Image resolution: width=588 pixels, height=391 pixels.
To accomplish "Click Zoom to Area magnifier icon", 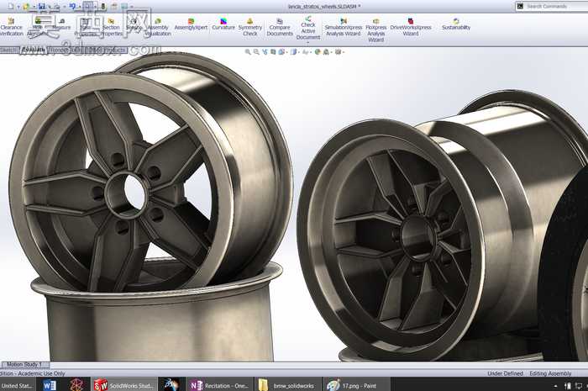I will pyautogui.click(x=256, y=52).
